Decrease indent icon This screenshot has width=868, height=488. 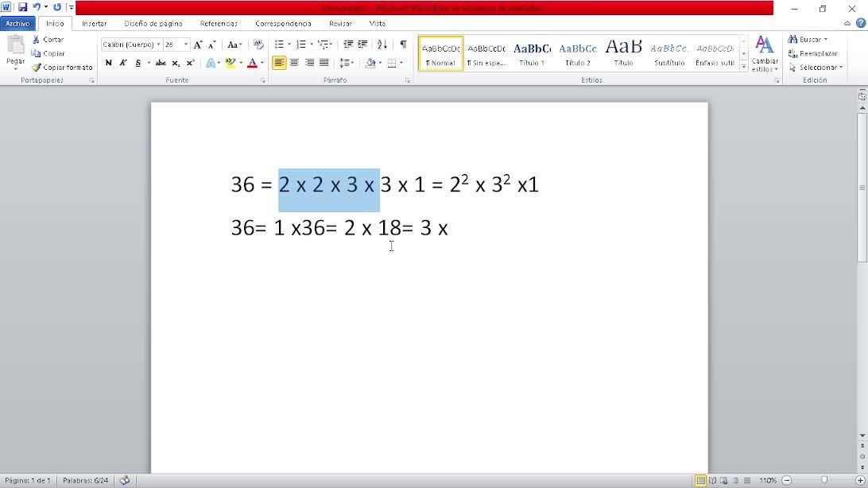[348, 45]
